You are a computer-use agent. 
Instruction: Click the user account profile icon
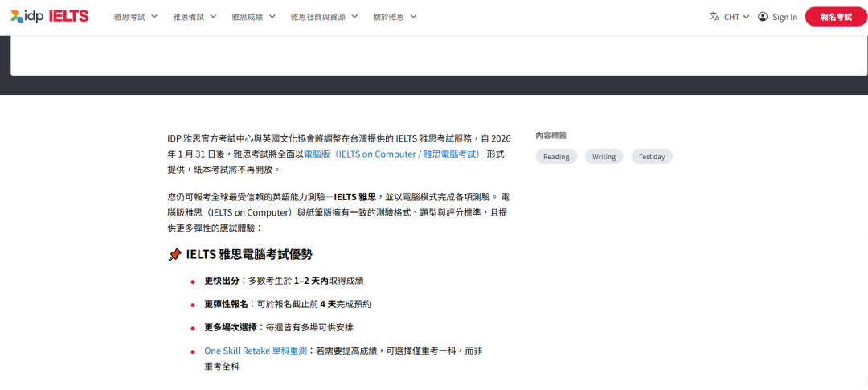[763, 17]
